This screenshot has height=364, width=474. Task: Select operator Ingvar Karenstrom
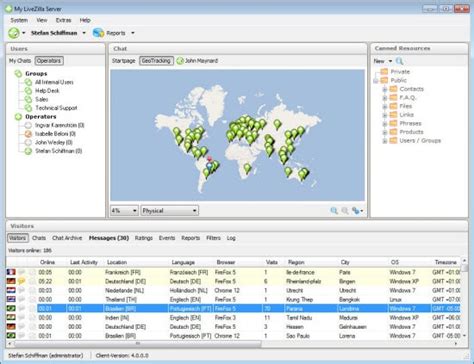coord(59,125)
